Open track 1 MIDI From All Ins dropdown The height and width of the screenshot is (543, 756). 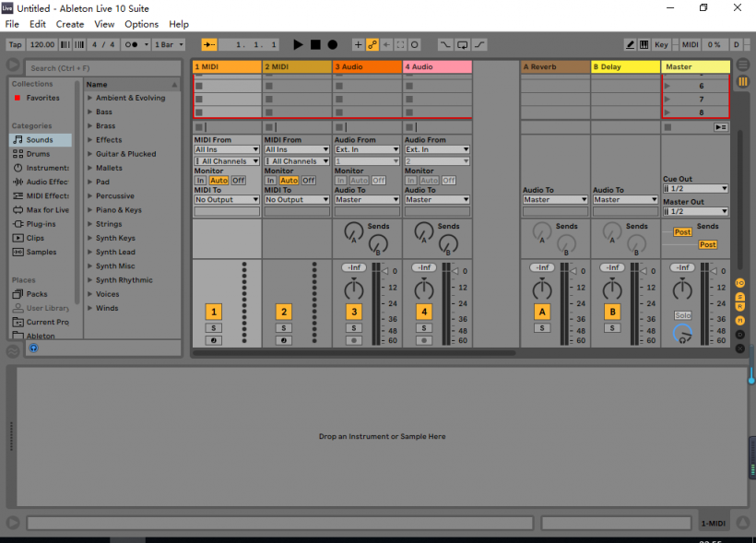coord(227,149)
